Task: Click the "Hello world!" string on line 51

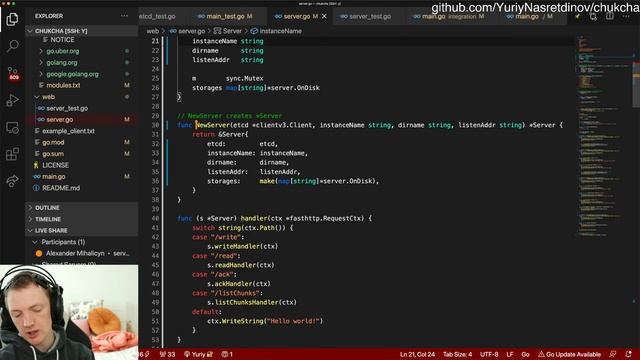Action: (293, 321)
